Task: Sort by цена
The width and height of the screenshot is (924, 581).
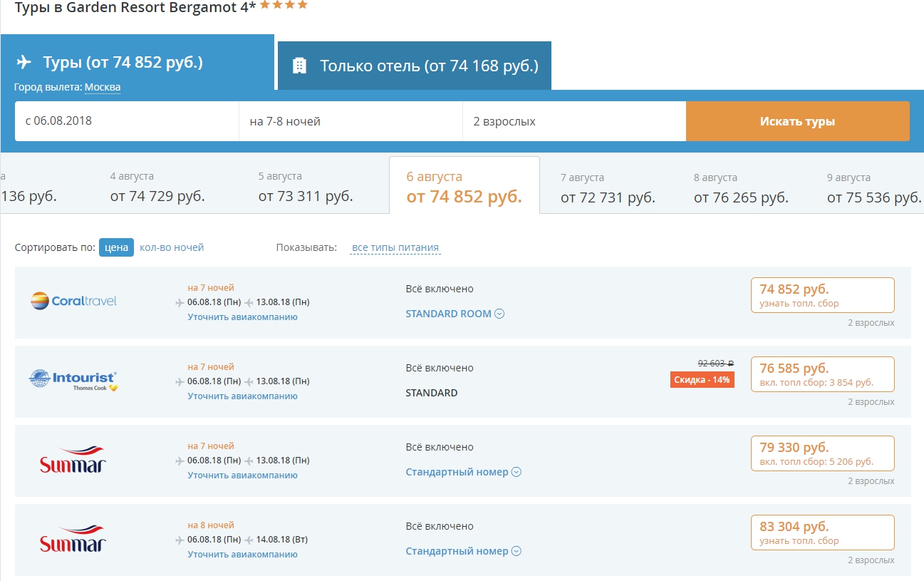Action: tap(116, 247)
